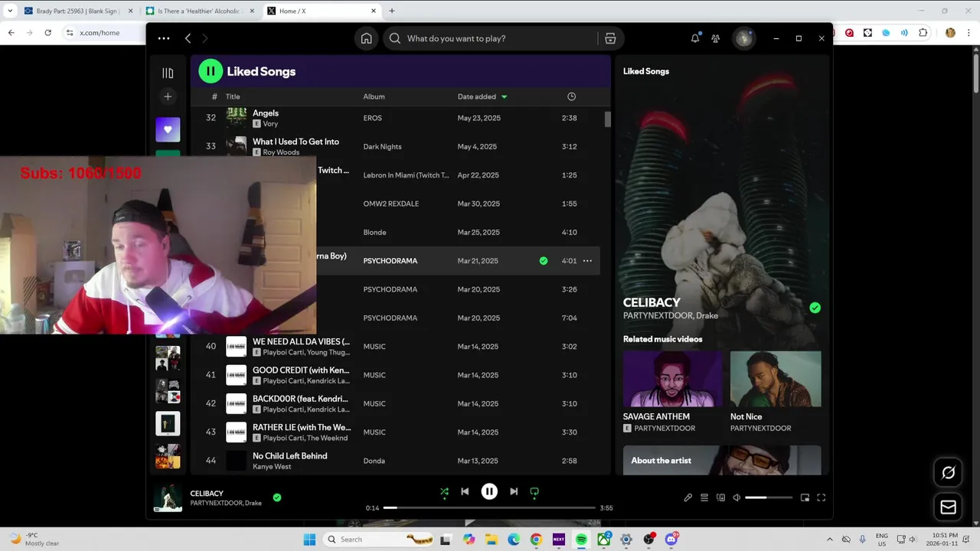
Task: Toggle repeat in player controls
Action: click(x=534, y=492)
